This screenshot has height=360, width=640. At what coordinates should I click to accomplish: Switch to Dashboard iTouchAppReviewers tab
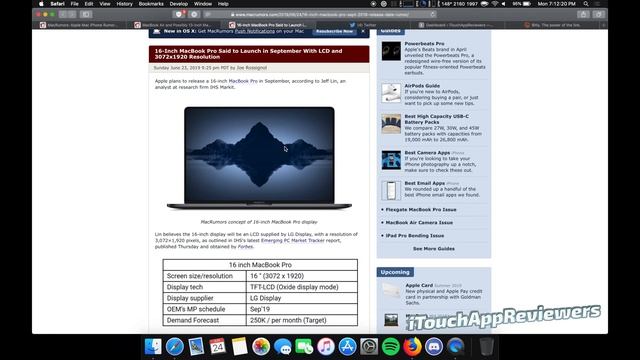[458, 25]
